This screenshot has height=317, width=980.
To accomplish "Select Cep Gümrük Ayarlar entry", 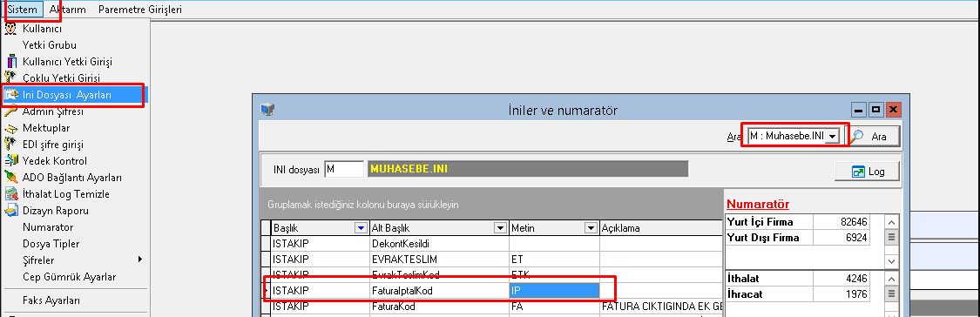I will 70,276.
